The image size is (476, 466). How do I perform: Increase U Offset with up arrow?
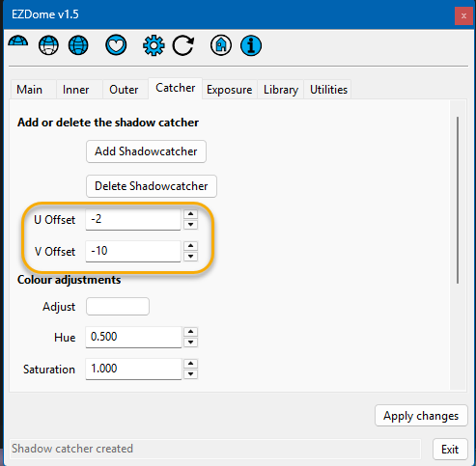point(190,214)
